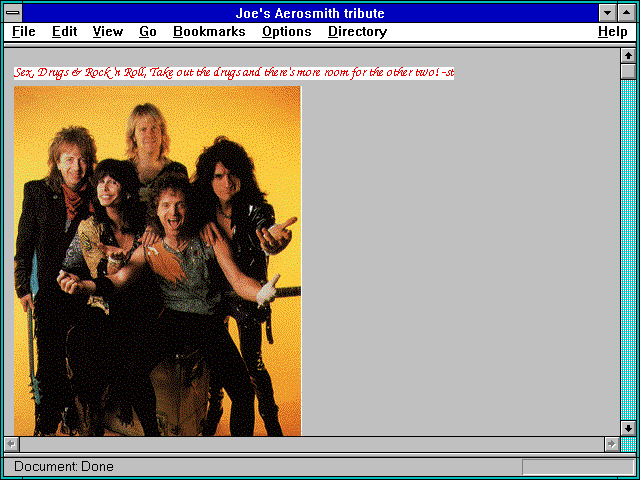Click the Joe's Aerosmith tribute title bar
The image size is (640, 480).
pyautogui.click(x=310, y=13)
